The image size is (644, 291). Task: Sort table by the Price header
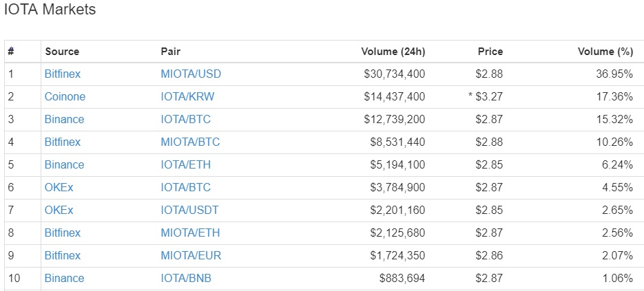(x=490, y=52)
